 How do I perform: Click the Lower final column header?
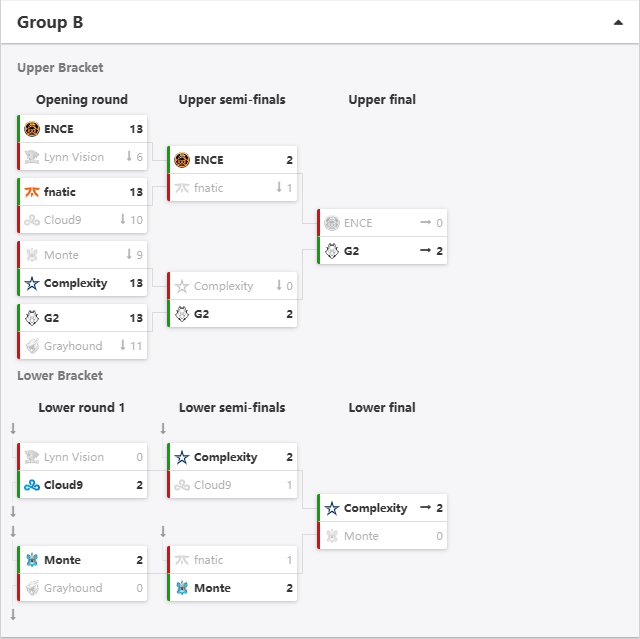[x=382, y=407]
